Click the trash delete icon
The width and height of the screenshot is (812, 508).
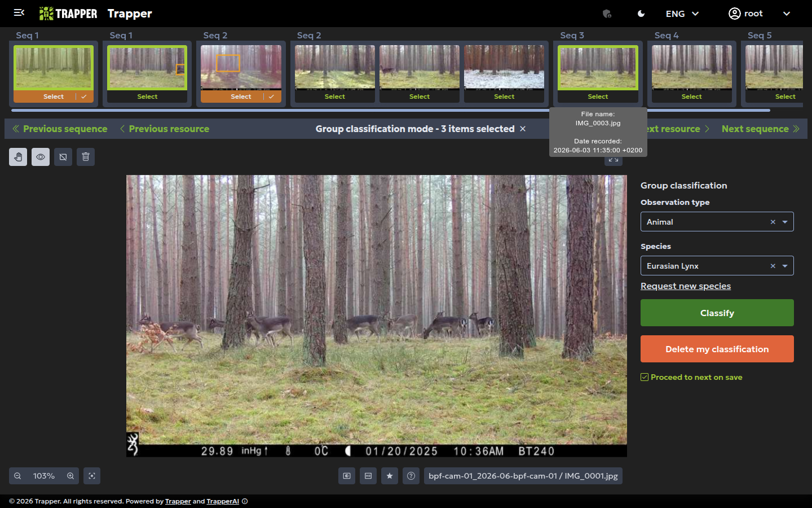pyautogui.click(x=86, y=157)
